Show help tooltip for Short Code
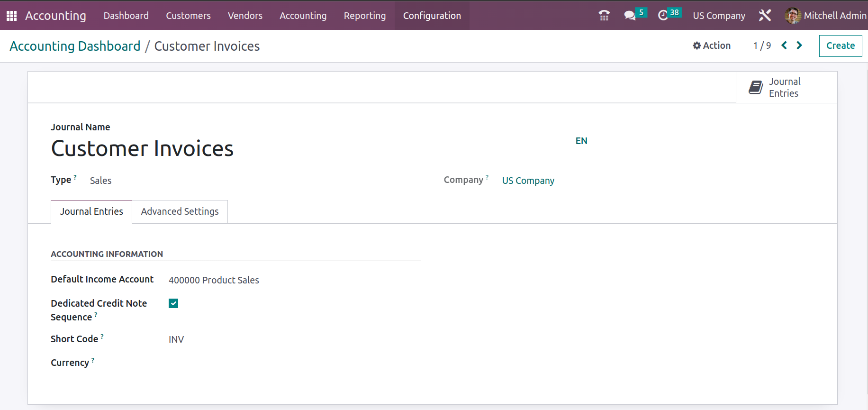Image resolution: width=868 pixels, height=410 pixels. click(102, 337)
